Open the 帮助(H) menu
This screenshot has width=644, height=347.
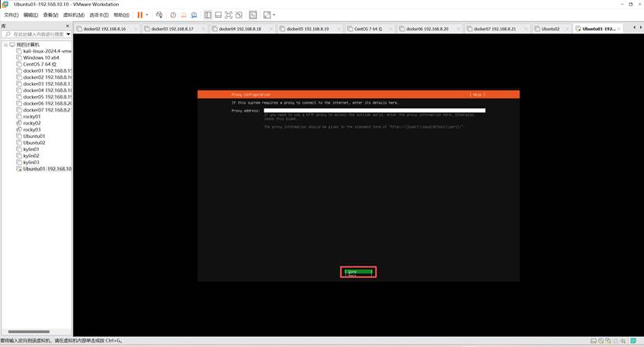(x=121, y=15)
